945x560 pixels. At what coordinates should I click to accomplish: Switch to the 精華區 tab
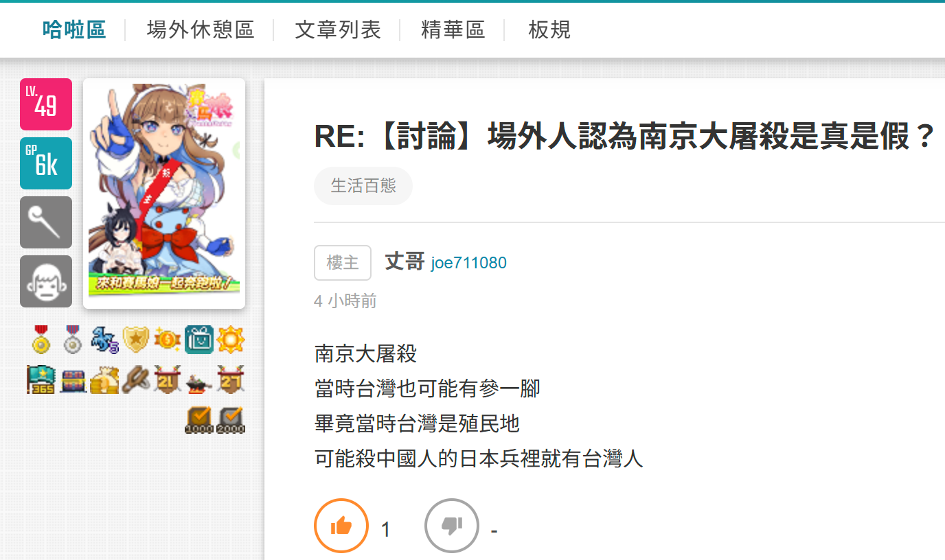click(x=453, y=30)
